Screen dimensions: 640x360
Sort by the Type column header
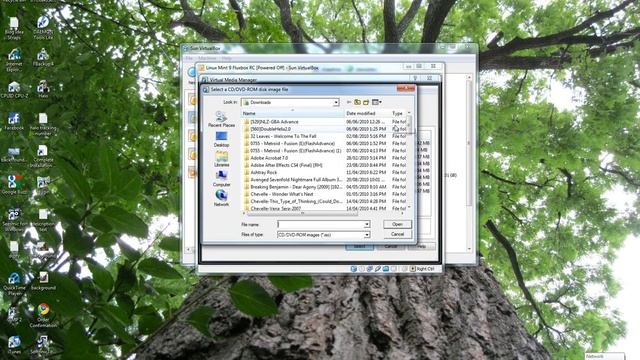pyautogui.click(x=398, y=113)
